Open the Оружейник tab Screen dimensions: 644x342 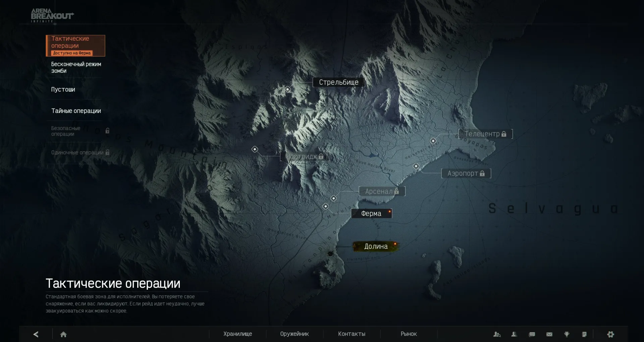[x=294, y=334]
